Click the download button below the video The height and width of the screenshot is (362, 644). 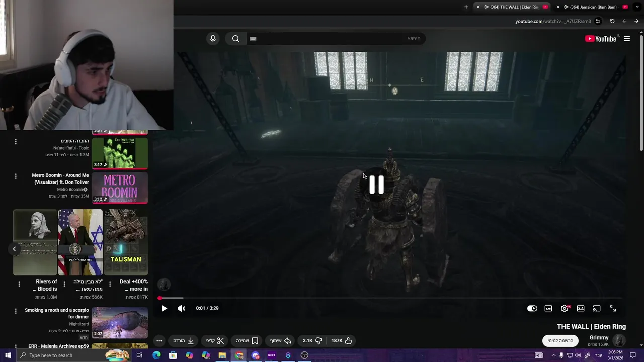[184, 340]
